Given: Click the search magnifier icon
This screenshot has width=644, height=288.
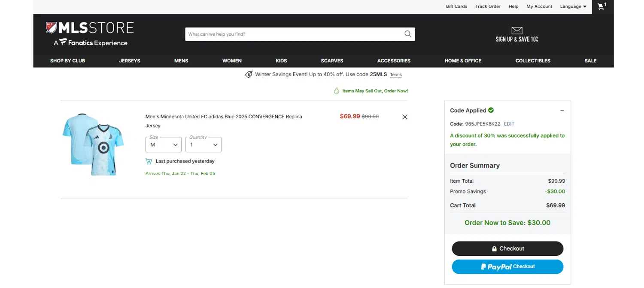Looking at the screenshot, I should 408,34.
